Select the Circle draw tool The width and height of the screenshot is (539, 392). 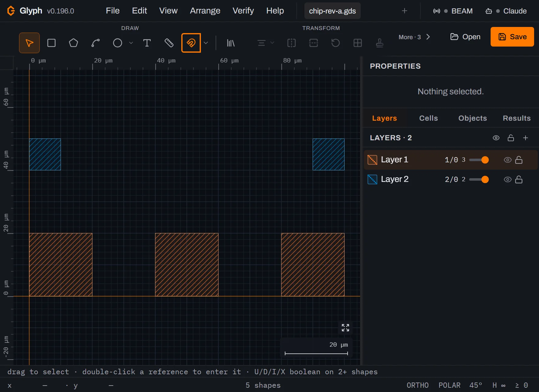[x=118, y=43]
